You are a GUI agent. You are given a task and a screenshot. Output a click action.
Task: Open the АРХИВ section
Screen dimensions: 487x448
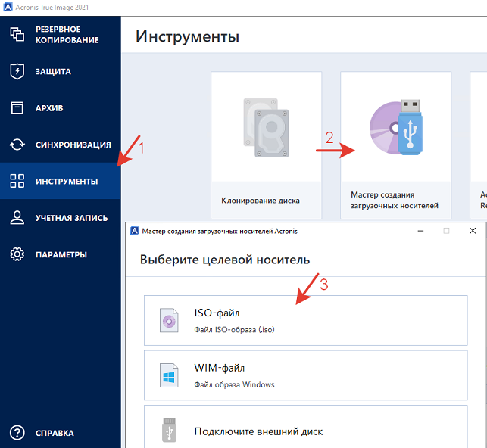(x=61, y=107)
